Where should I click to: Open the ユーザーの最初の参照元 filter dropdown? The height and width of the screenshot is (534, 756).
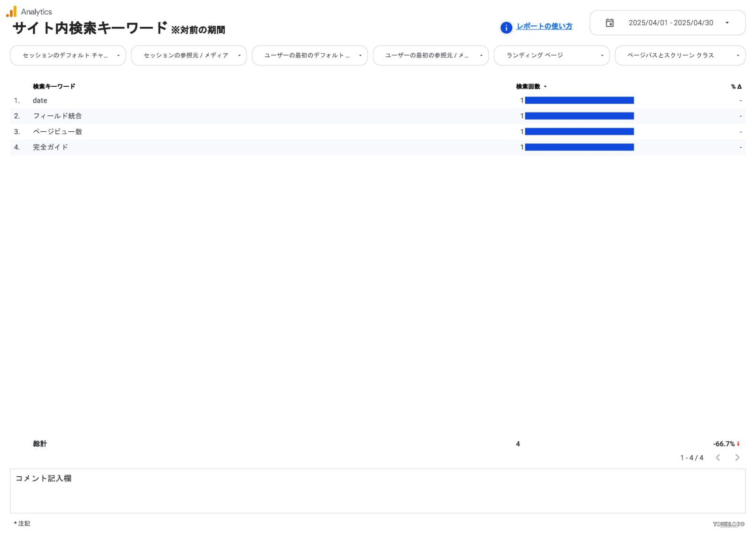pyautogui.click(x=431, y=55)
